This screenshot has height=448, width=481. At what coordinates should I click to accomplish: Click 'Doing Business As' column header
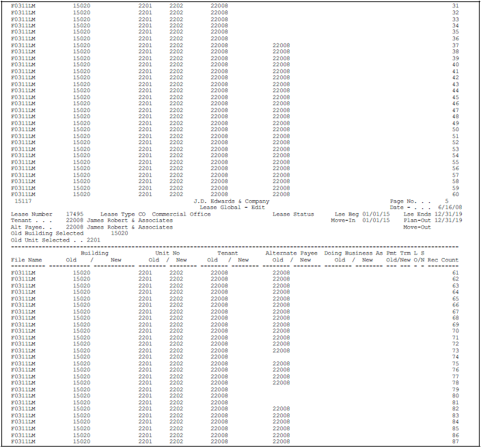coord(353,253)
